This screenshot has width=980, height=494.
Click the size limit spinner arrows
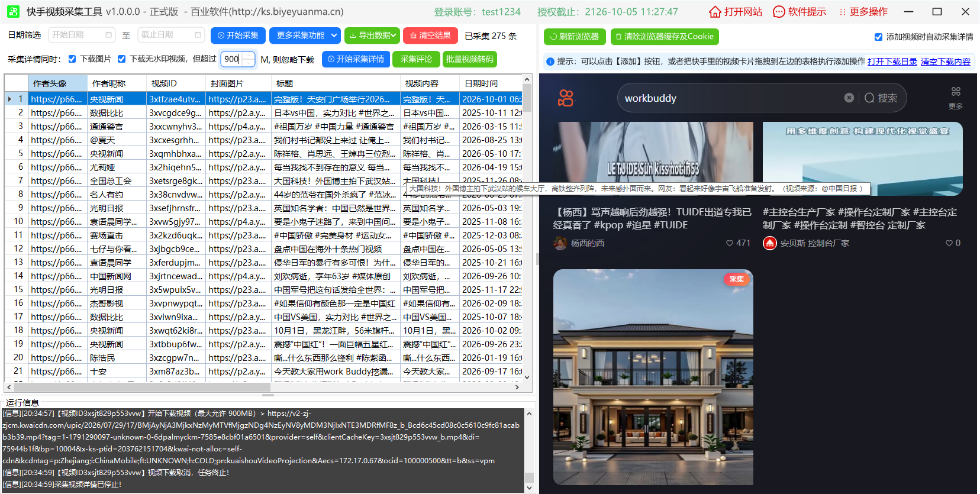click(x=249, y=59)
